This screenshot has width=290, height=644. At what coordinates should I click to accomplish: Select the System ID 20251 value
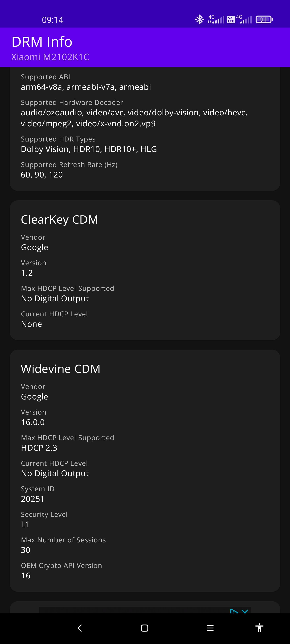tap(33, 499)
